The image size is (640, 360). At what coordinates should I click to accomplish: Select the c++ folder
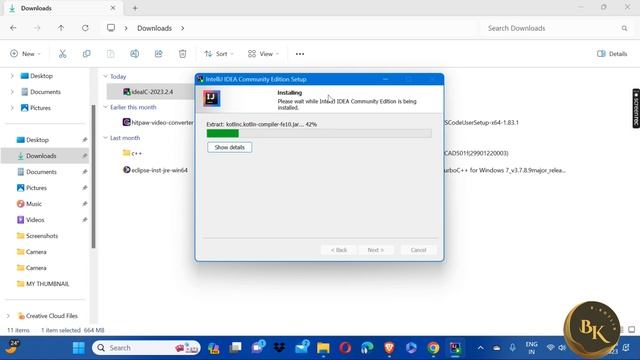[x=132, y=153]
